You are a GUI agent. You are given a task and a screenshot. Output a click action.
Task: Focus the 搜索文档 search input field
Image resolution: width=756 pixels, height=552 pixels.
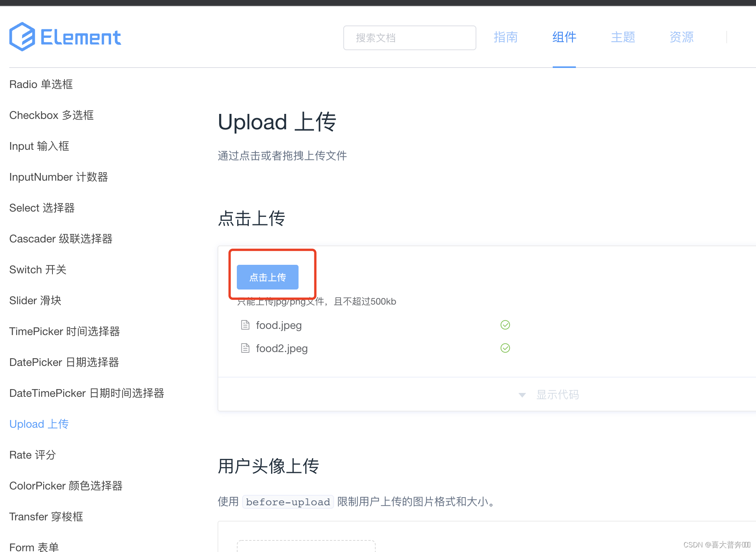click(409, 38)
